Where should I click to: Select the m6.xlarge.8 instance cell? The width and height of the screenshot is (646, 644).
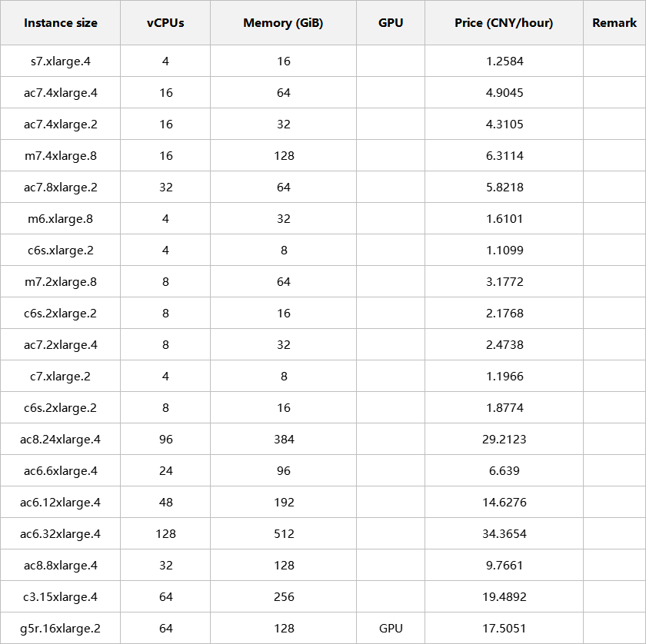pyautogui.click(x=61, y=219)
